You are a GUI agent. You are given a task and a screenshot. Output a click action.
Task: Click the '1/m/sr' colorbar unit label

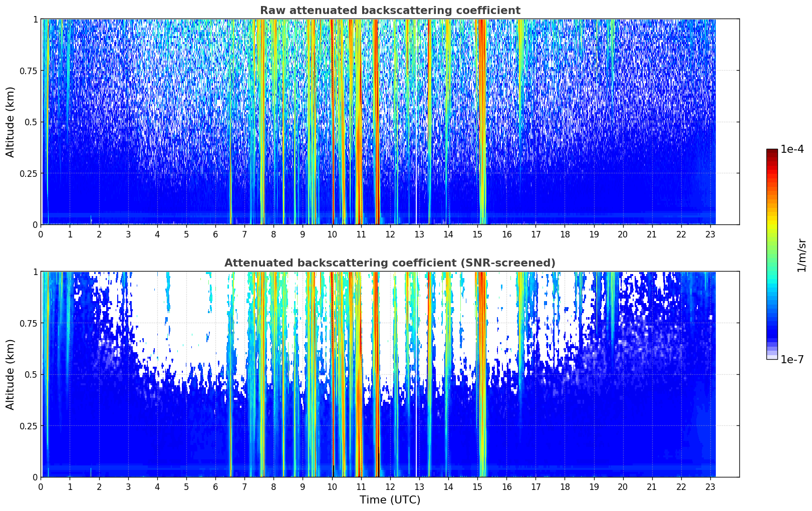[801, 255]
